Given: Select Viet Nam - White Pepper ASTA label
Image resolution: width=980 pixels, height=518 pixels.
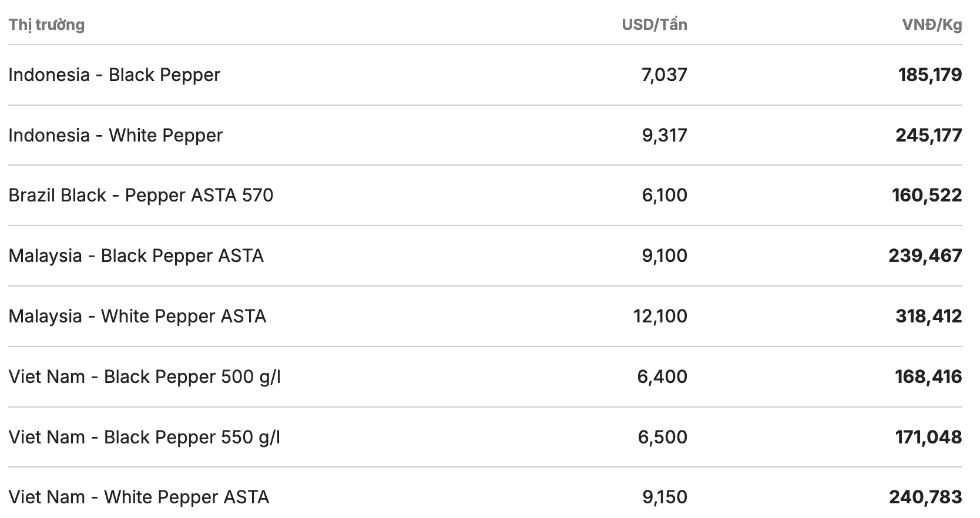Looking at the screenshot, I should coord(139,497).
